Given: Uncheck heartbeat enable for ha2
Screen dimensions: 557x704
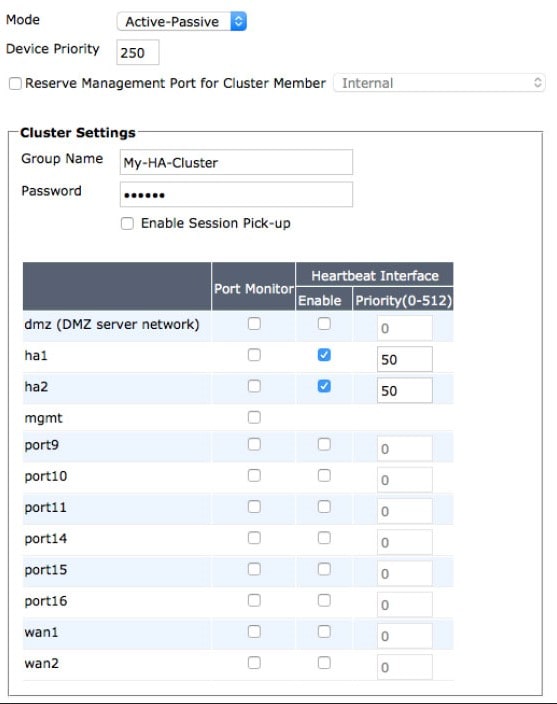Looking at the screenshot, I should (324, 386).
